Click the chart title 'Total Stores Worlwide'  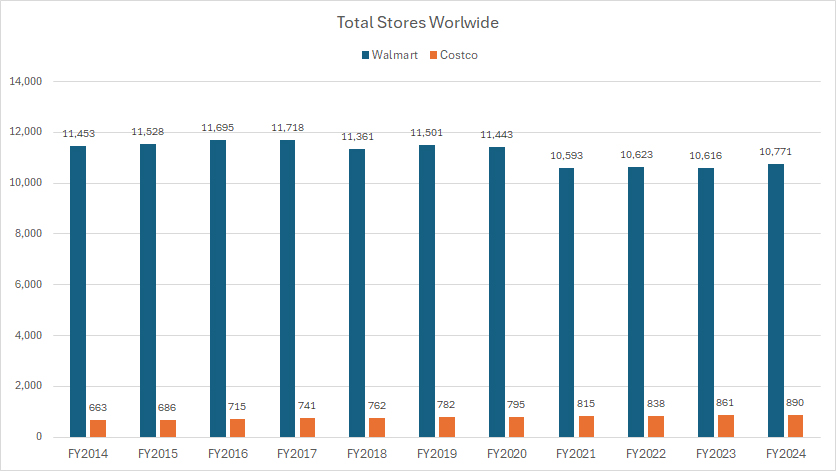click(417, 22)
